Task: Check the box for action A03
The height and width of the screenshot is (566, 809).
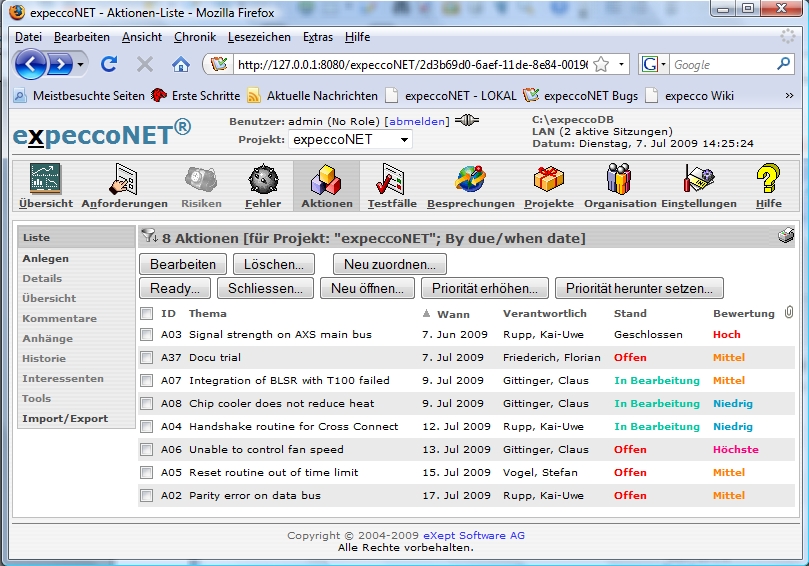Action: tap(147, 335)
